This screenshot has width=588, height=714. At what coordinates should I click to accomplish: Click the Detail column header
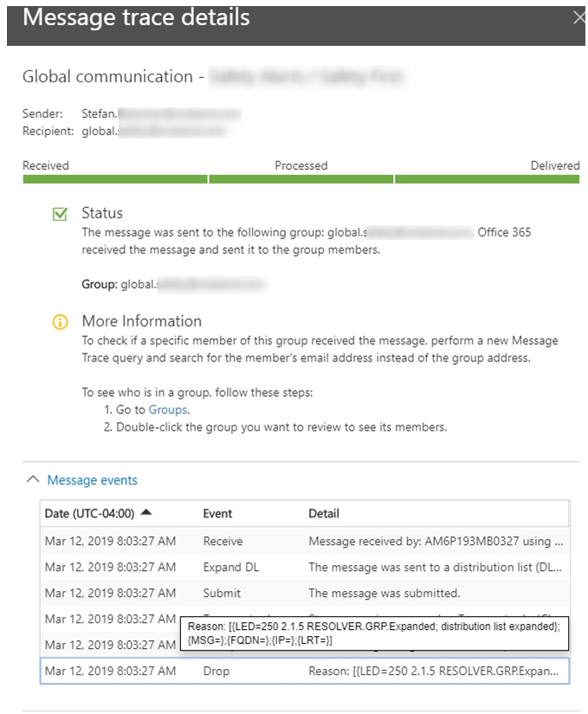click(323, 514)
